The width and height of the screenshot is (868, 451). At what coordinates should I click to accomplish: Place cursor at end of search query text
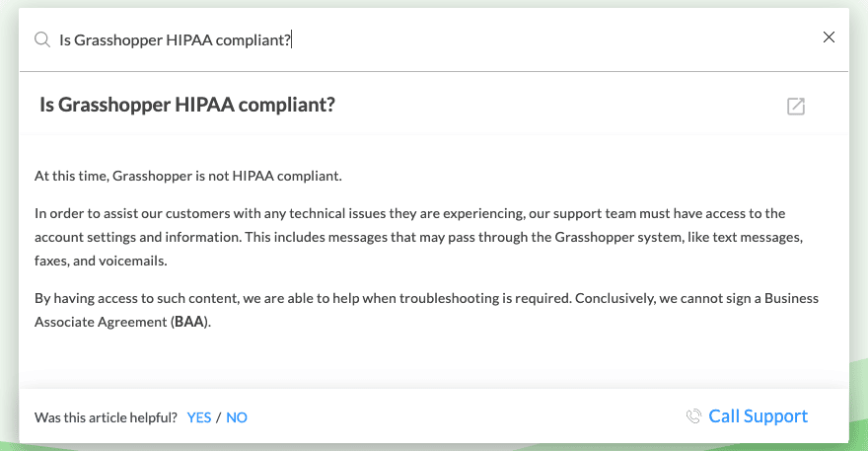(292, 39)
